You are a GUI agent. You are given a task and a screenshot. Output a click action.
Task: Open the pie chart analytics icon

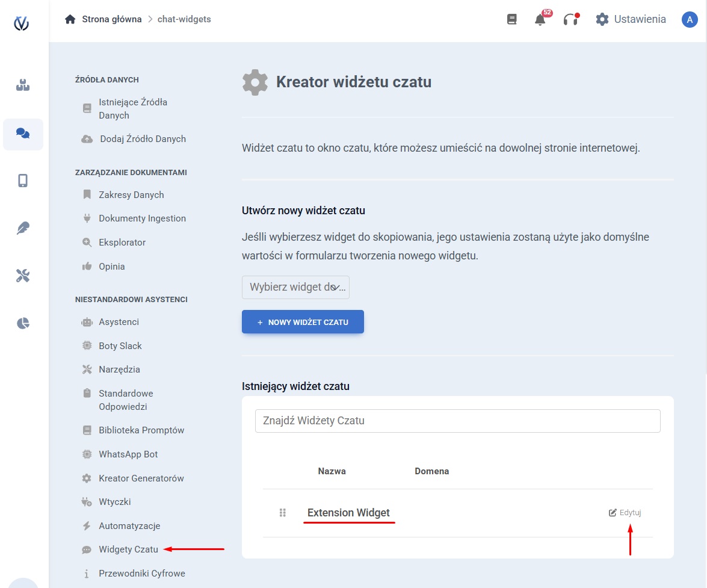click(x=23, y=323)
